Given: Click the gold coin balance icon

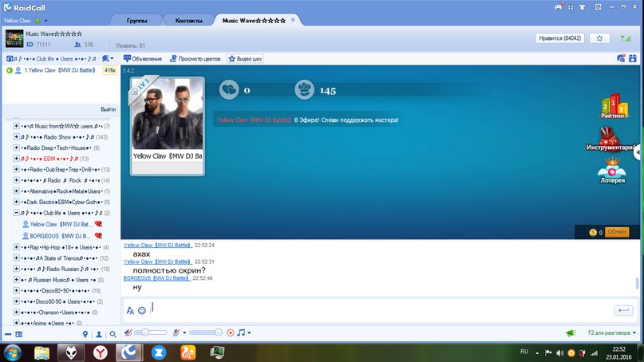Looking at the screenshot, I should click(x=593, y=232).
